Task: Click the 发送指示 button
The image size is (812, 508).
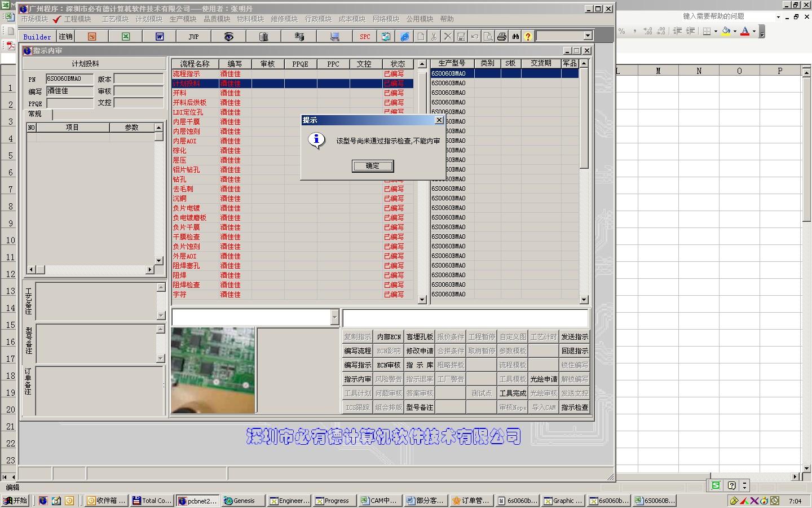Action: click(x=575, y=337)
